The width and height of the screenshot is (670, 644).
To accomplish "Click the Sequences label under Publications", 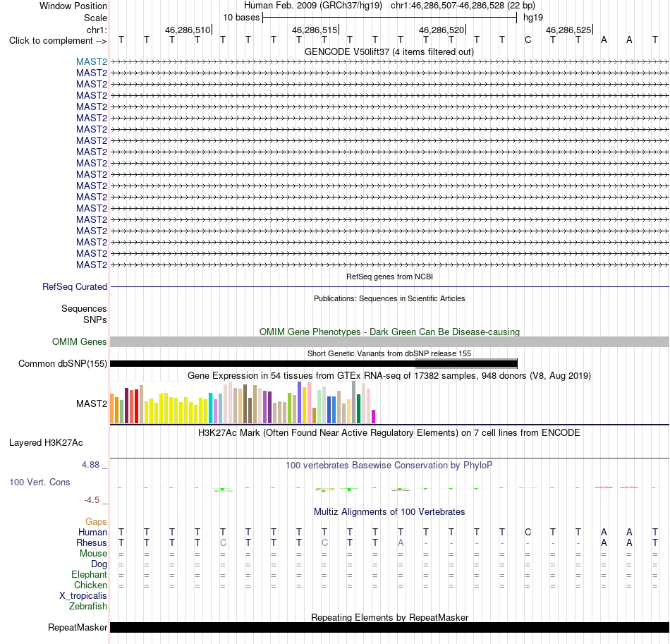I will click(84, 308).
